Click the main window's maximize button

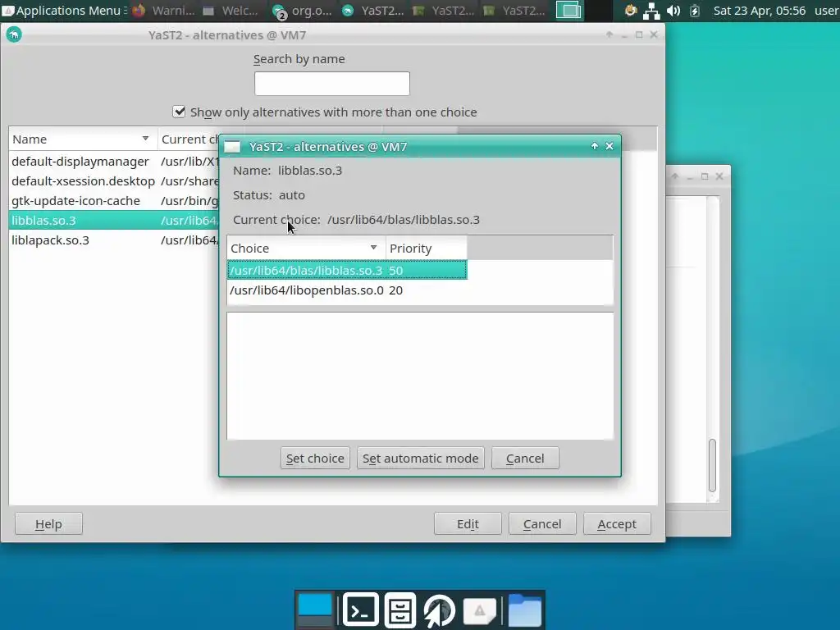(639, 34)
